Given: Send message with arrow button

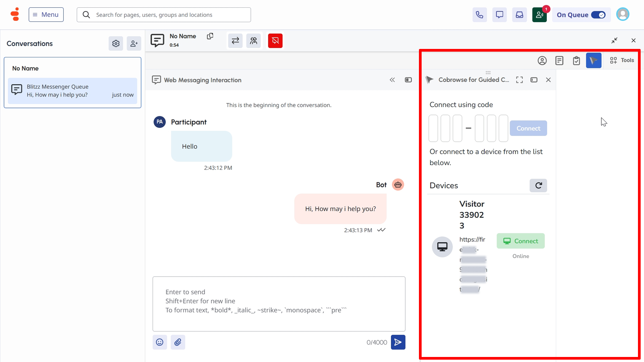Looking at the screenshot, I should pyautogui.click(x=398, y=342).
